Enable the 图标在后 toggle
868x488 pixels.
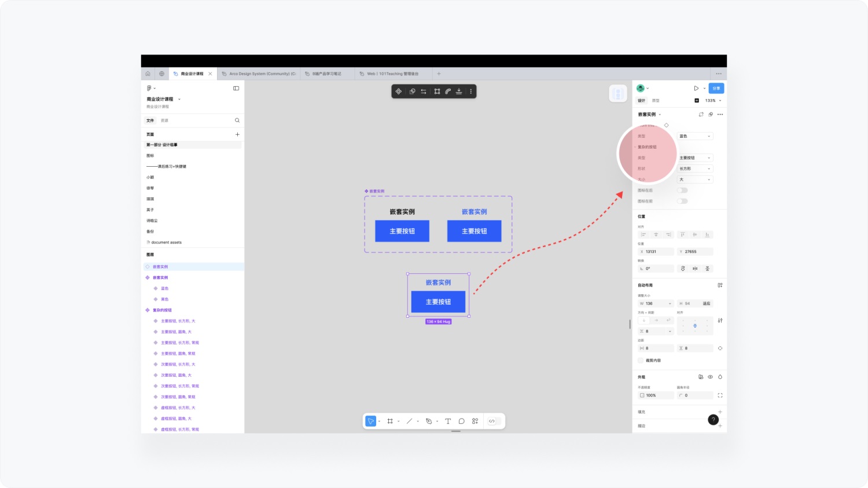click(682, 190)
